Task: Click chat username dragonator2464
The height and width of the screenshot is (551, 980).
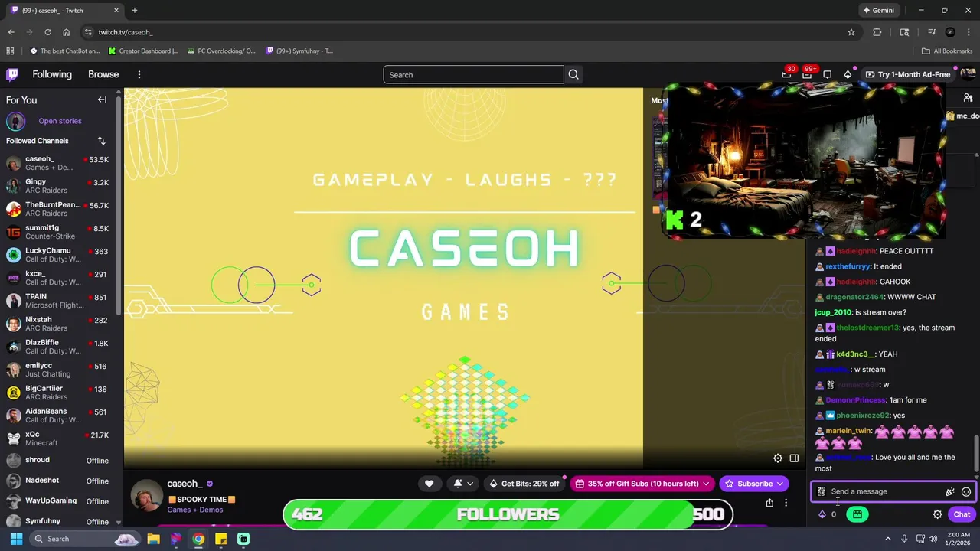Action: pyautogui.click(x=854, y=297)
